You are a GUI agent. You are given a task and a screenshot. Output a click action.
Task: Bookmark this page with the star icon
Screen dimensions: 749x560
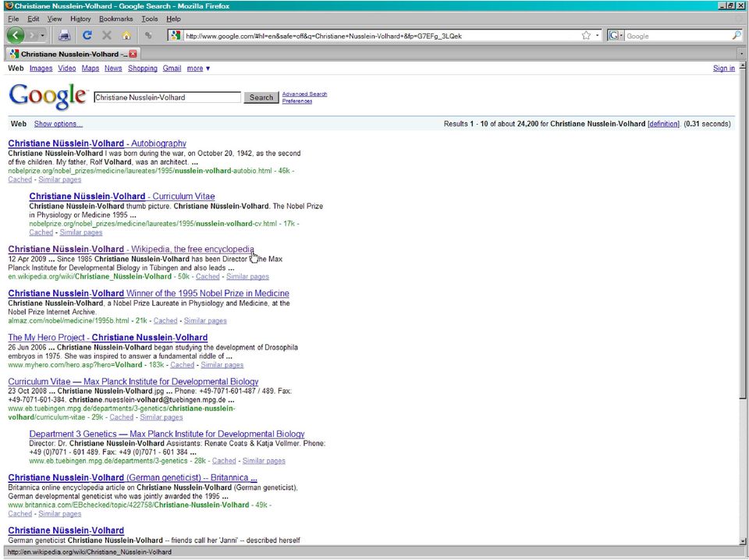coord(586,35)
